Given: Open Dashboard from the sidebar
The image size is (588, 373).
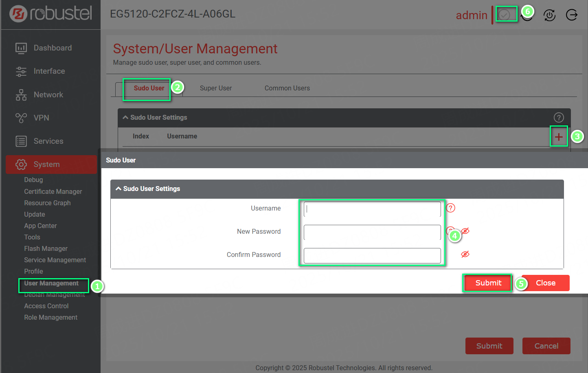Looking at the screenshot, I should 53,48.
